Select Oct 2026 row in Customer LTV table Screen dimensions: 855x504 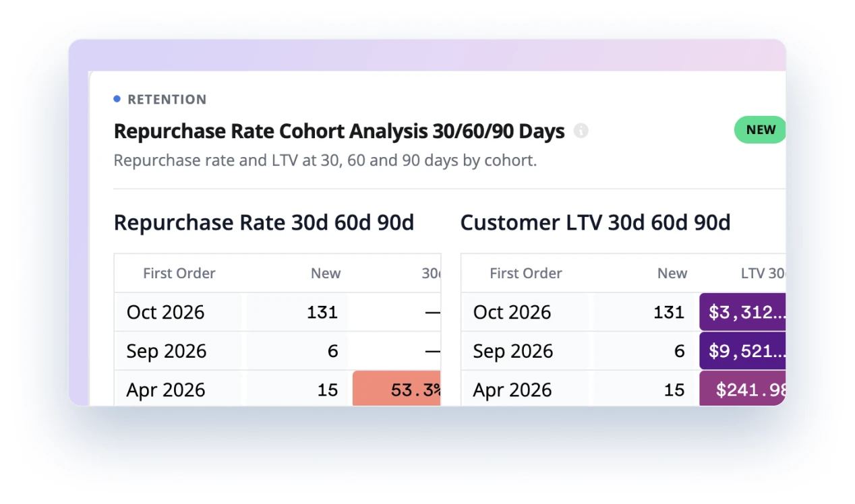[623, 312]
